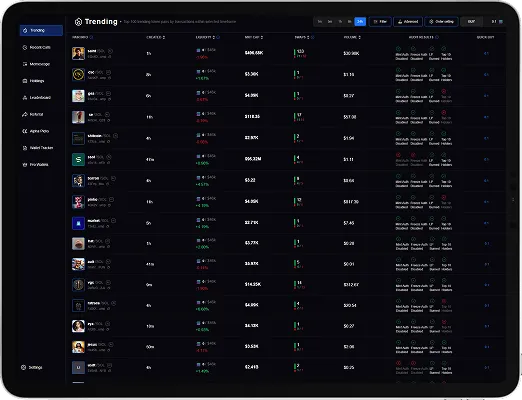Copy address icon under green S token
The width and height of the screenshot is (522, 400).
[109, 163]
